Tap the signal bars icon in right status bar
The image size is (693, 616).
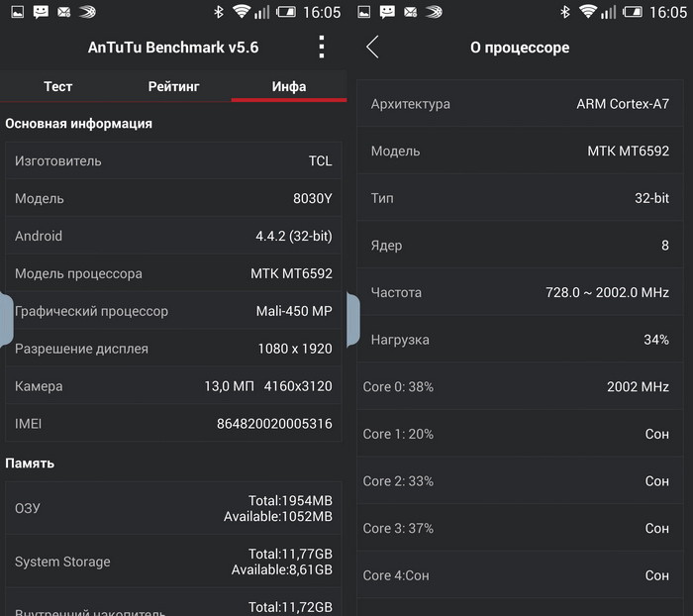point(608,12)
